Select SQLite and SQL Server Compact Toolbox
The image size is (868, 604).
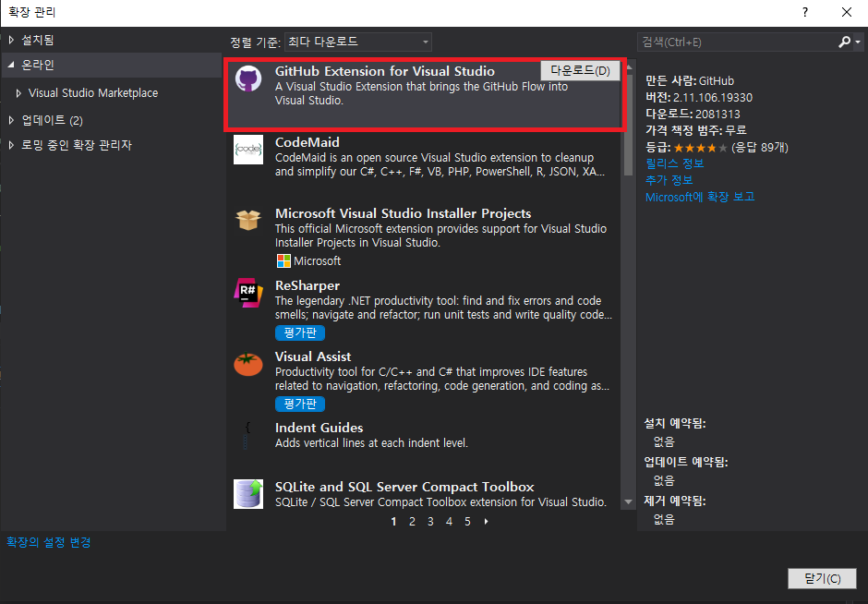click(404, 487)
